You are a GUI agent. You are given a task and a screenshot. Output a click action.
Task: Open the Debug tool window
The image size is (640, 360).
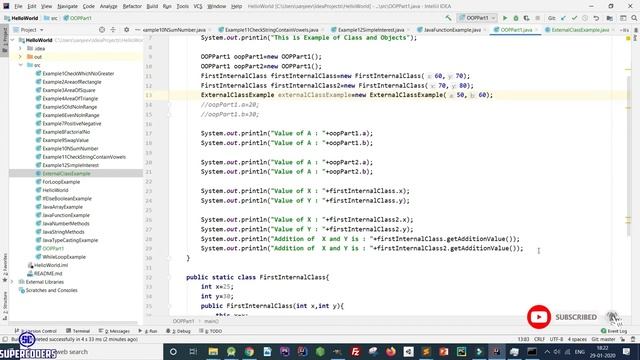point(178,331)
